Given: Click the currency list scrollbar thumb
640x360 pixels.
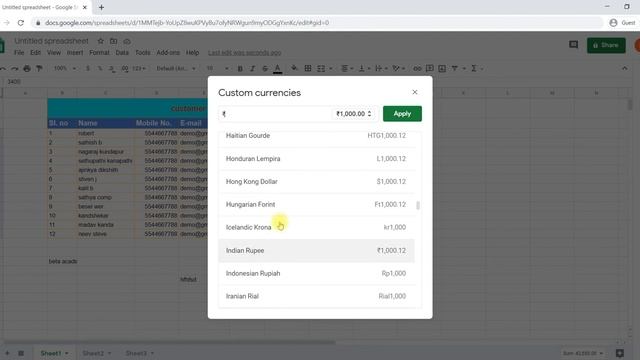Looking at the screenshot, I should pos(418,205).
